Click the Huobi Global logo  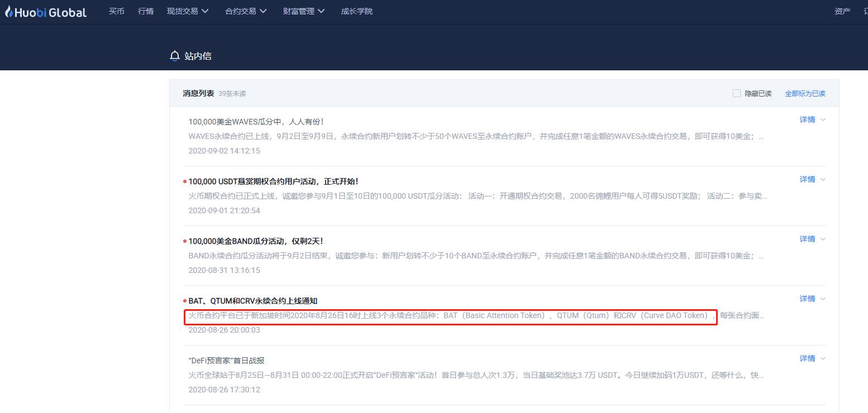pyautogui.click(x=45, y=11)
